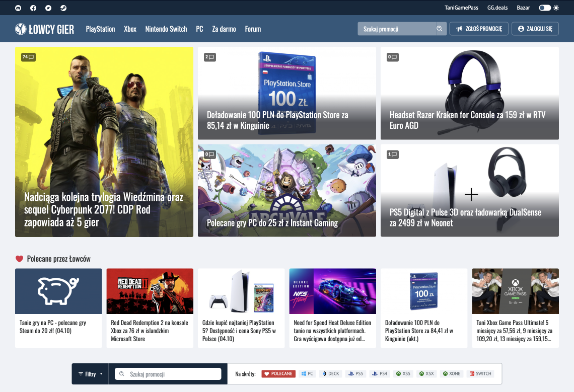Click the heart icon by Polecane przez Łowców

point(20,259)
